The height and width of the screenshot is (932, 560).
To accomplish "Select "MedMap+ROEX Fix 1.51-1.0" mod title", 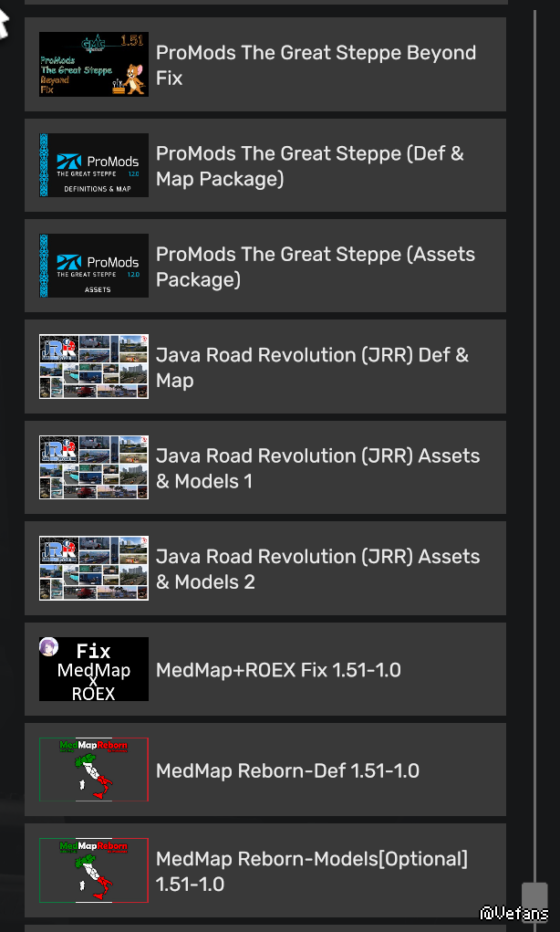I will pyautogui.click(x=278, y=670).
